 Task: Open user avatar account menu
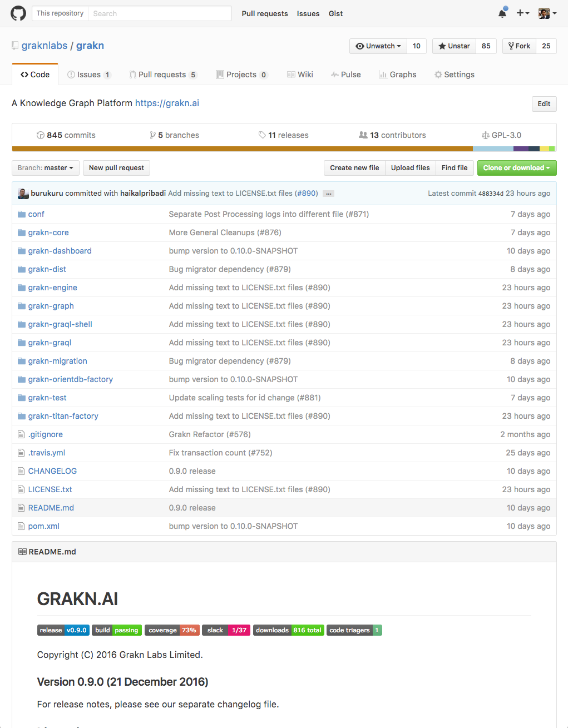(547, 13)
